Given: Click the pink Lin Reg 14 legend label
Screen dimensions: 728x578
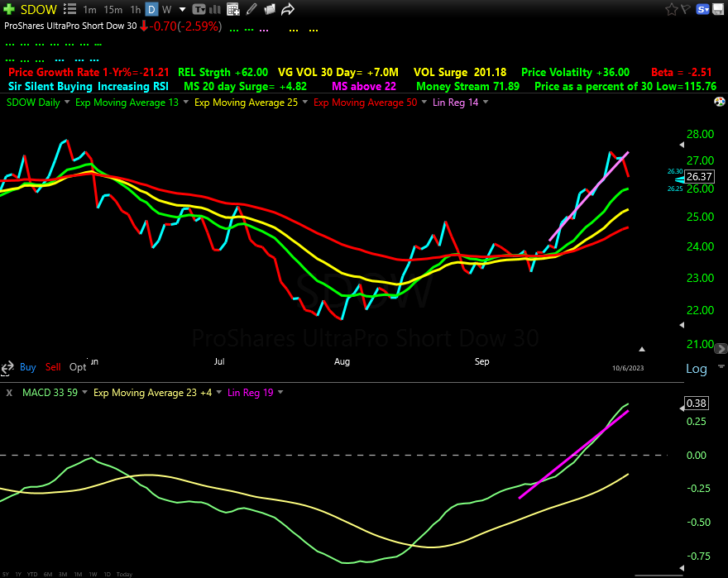Looking at the screenshot, I should (x=454, y=103).
